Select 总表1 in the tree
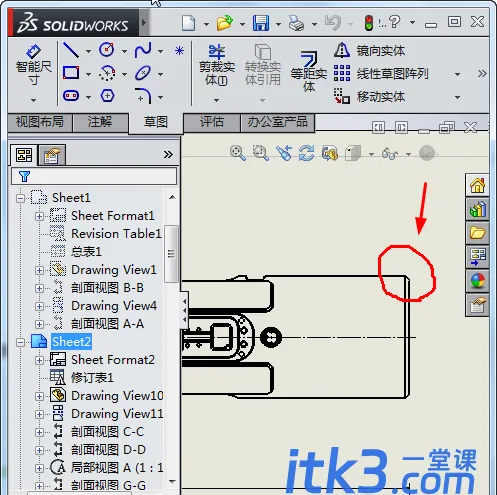Viewport: 497px width, 495px height. [x=86, y=252]
